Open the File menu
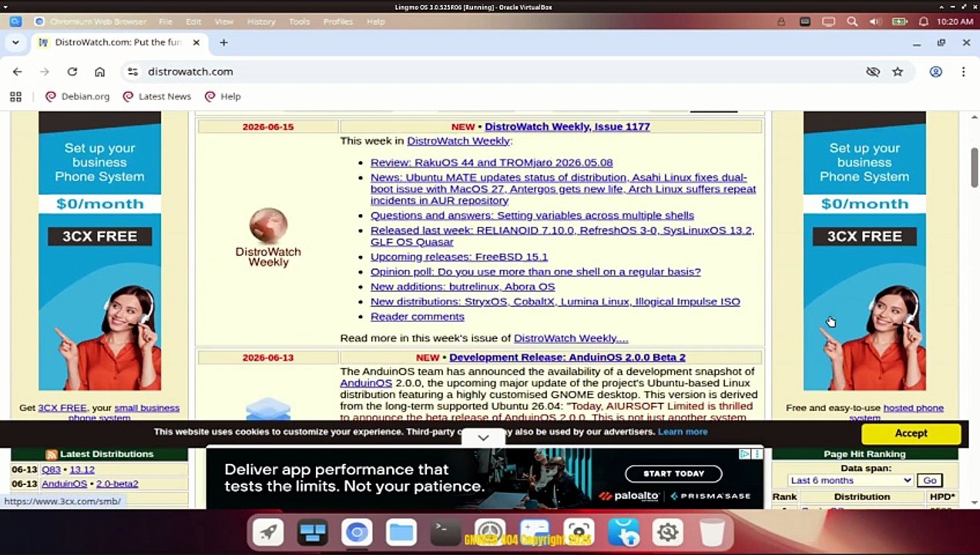This screenshot has width=980, height=555. (166, 22)
